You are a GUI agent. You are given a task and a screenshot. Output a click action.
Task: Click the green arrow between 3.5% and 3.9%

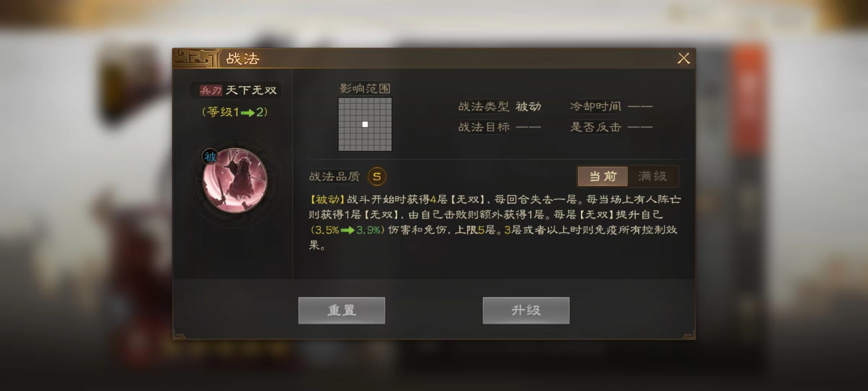point(348,230)
